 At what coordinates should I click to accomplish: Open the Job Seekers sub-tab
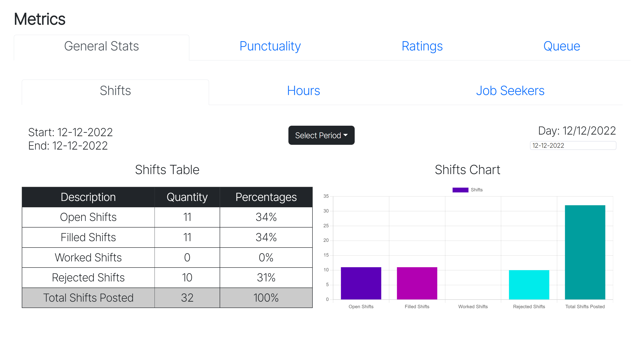click(x=510, y=91)
